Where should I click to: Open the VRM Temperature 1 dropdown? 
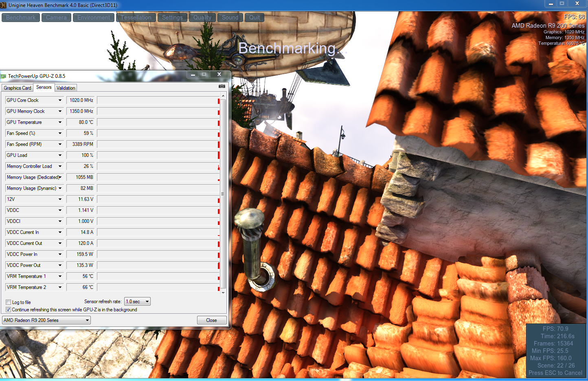click(60, 276)
